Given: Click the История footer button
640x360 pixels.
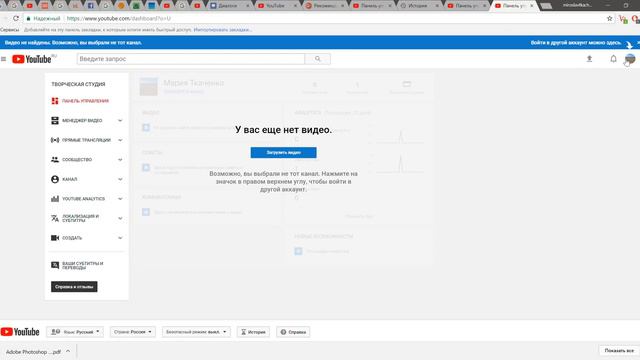Looking at the screenshot, I should [253, 332].
